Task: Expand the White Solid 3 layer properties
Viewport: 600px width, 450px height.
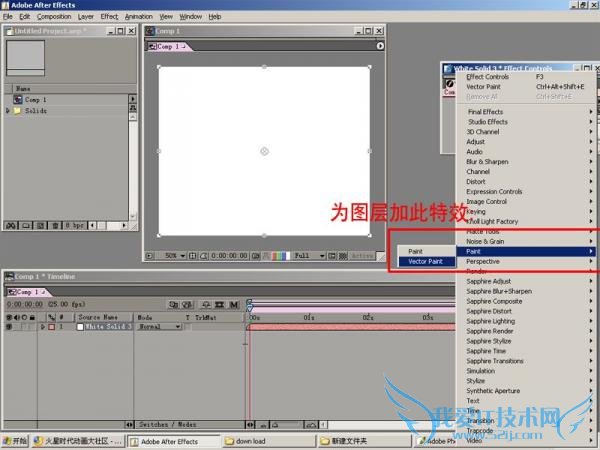Action: tap(43, 327)
